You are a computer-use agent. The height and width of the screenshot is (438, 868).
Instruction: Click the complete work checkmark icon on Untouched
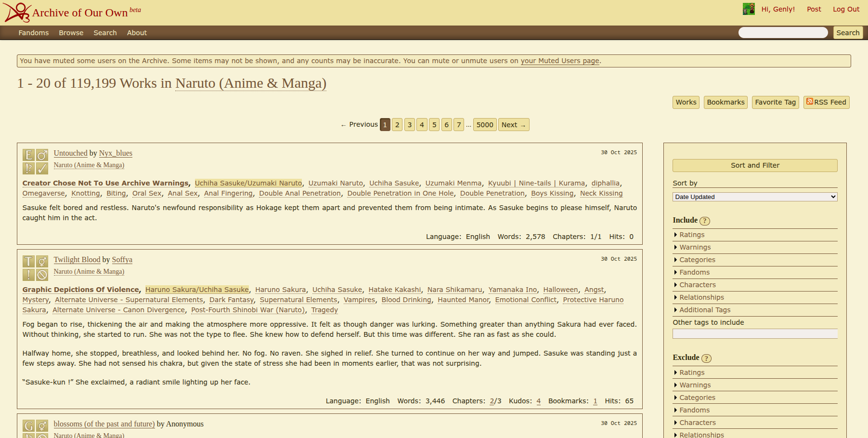pyautogui.click(x=42, y=168)
